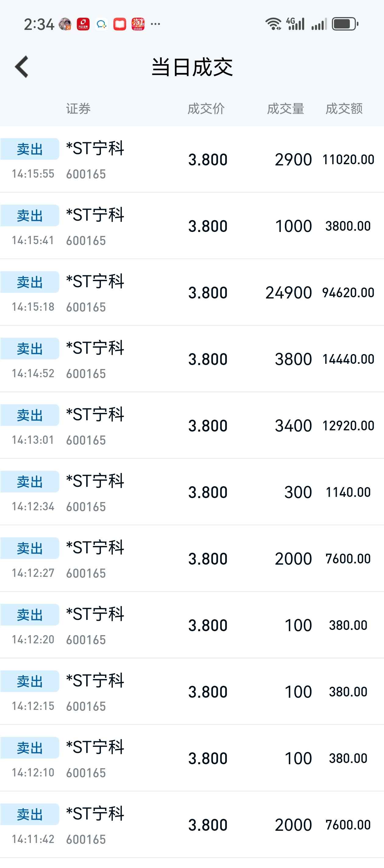This screenshot has width=384, height=868.
Task: Tap the 4G signal strength icon
Action: click(x=295, y=24)
